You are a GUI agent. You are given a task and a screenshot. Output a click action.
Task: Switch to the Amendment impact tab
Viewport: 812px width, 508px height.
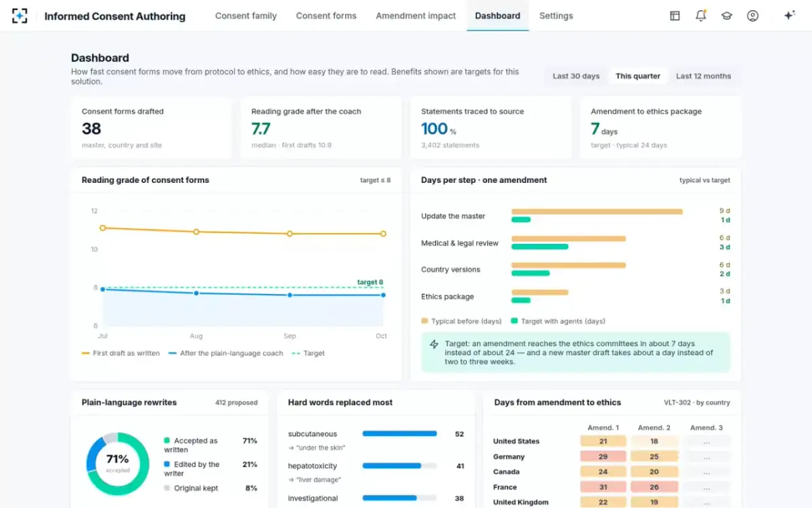pos(415,16)
